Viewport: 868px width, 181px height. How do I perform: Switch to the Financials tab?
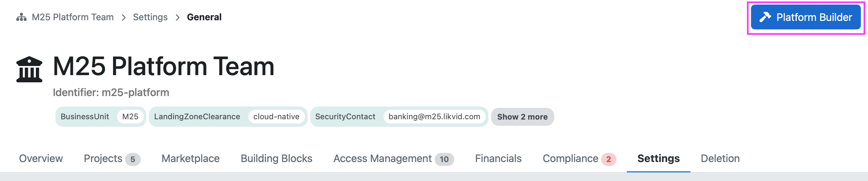(x=499, y=159)
